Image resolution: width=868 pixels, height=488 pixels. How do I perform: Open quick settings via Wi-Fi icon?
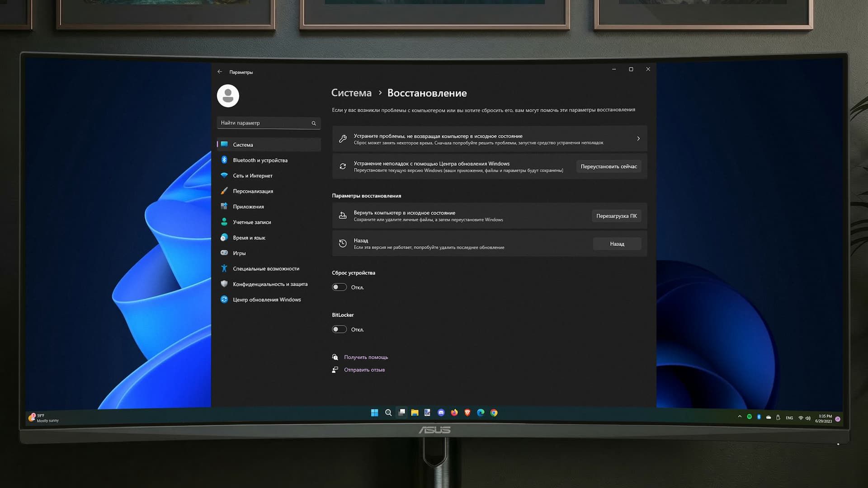801,418
